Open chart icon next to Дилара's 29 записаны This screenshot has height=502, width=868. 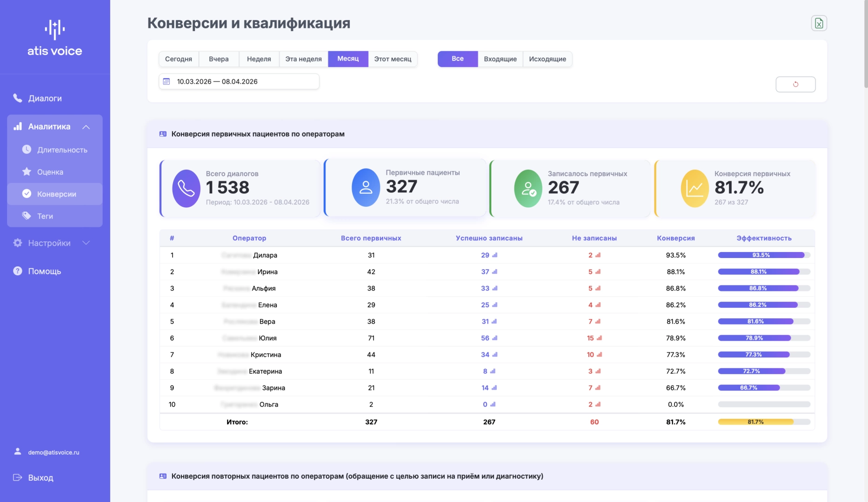[x=495, y=255]
